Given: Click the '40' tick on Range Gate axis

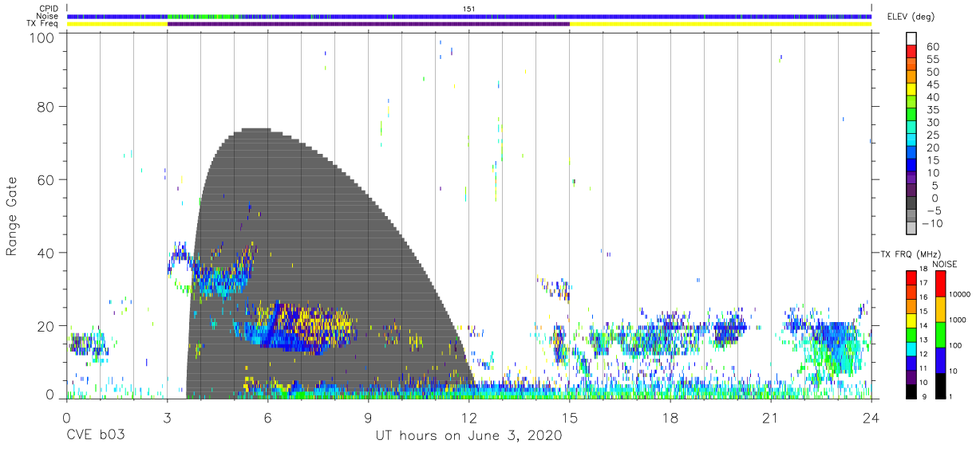Looking at the screenshot, I should pos(45,253).
